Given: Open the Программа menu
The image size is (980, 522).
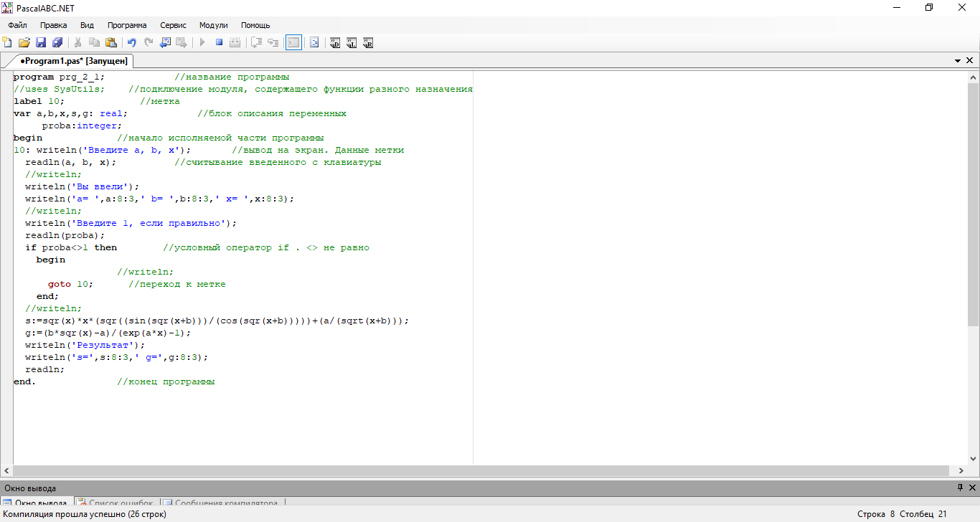Looking at the screenshot, I should click(127, 25).
